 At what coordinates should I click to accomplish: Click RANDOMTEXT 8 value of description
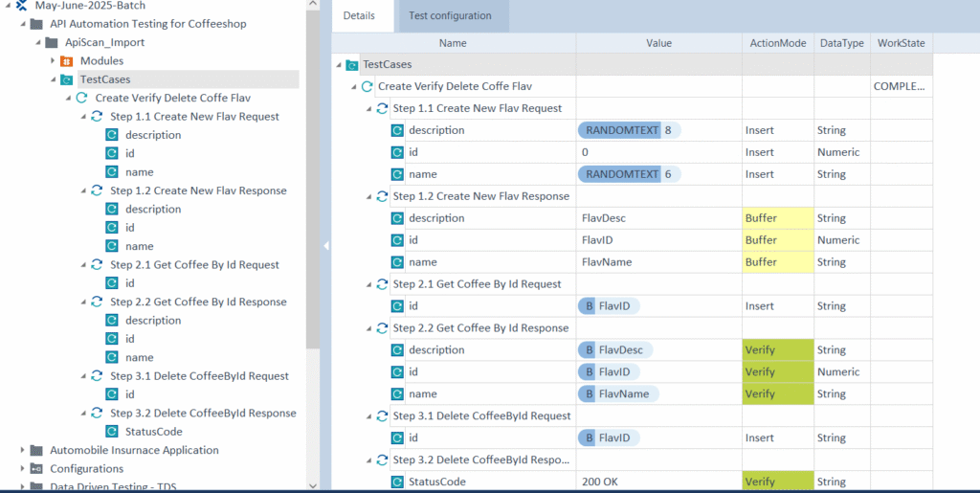630,130
